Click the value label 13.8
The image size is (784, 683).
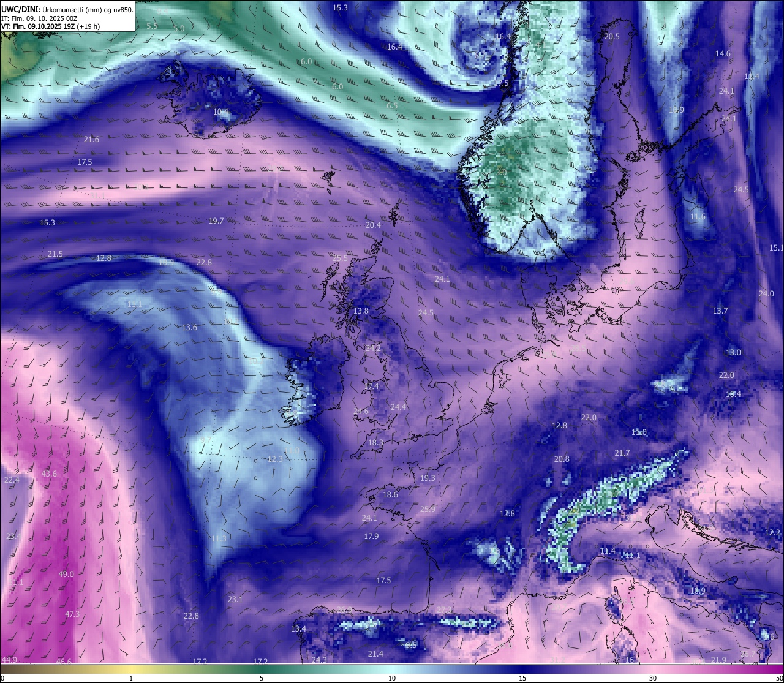361,311
